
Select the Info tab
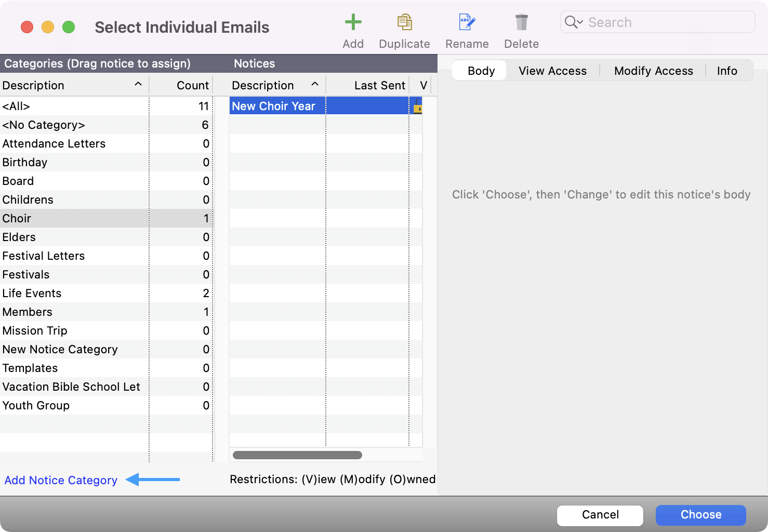click(x=726, y=71)
